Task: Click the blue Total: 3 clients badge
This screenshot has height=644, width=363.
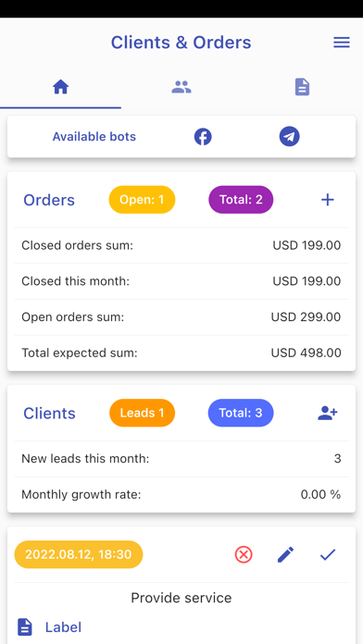Action: pos(241,413)
